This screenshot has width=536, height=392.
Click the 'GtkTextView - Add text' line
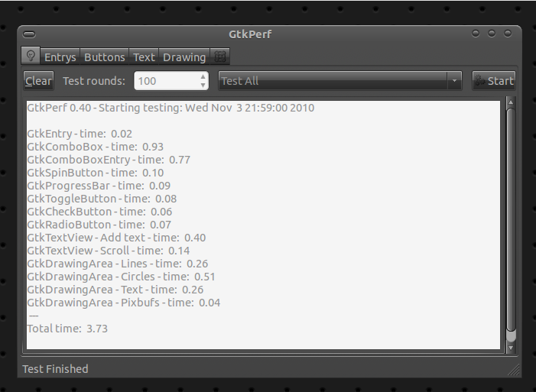point(116,238)
